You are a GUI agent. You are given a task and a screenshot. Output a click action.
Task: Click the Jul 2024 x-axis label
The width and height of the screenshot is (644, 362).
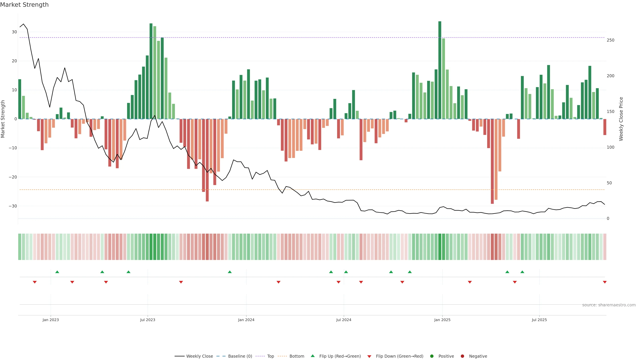343,320
